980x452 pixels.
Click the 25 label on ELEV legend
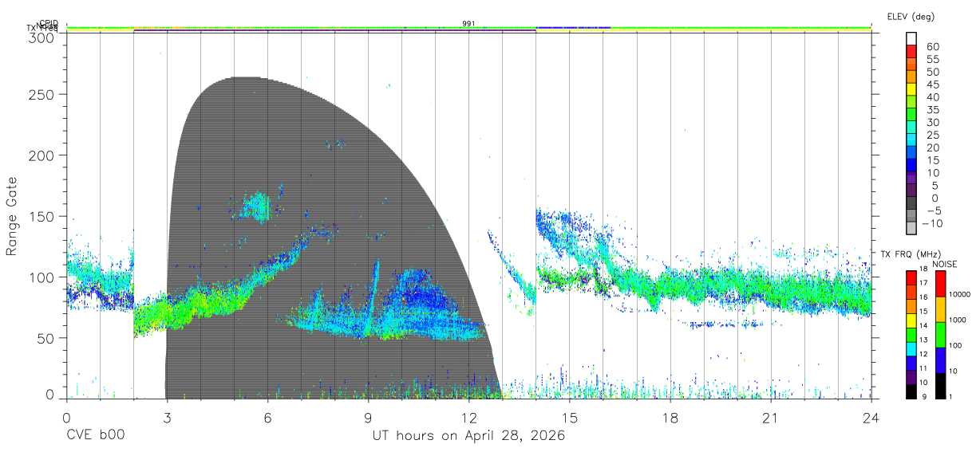click(933, 136)
